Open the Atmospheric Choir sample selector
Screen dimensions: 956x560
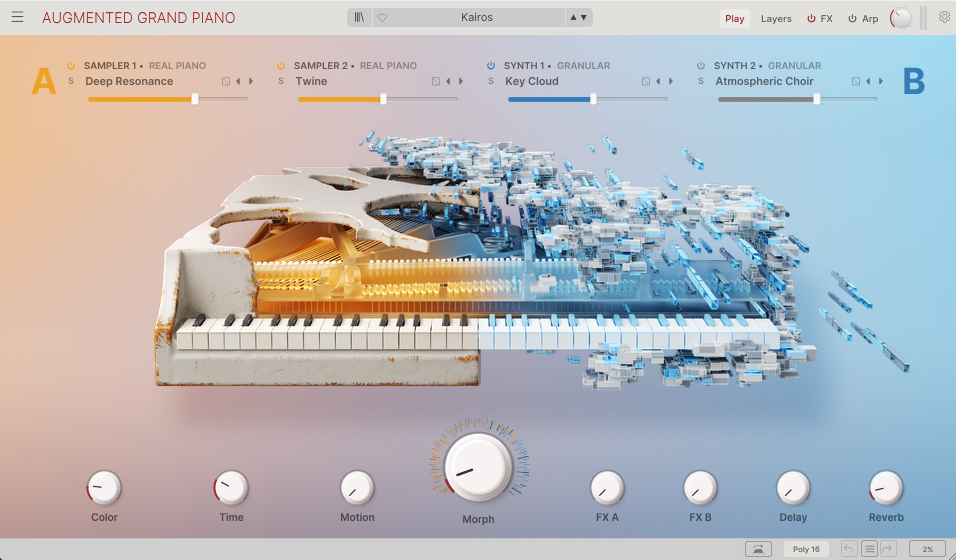click(x=765, y=81)
